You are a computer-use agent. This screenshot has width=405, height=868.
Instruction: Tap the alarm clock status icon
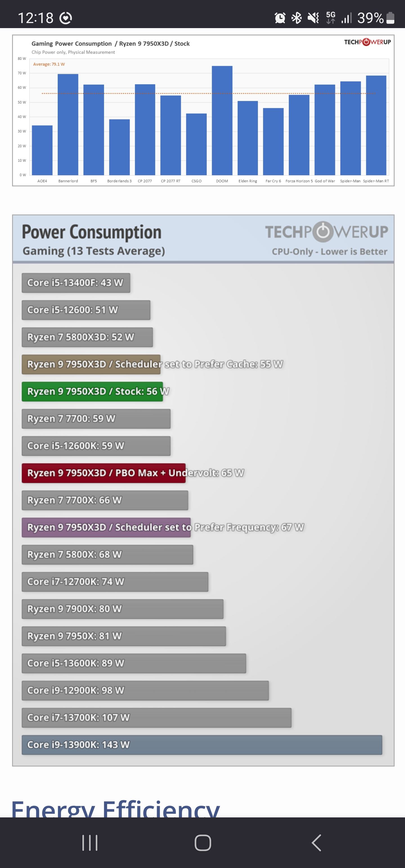click(280, 17)
